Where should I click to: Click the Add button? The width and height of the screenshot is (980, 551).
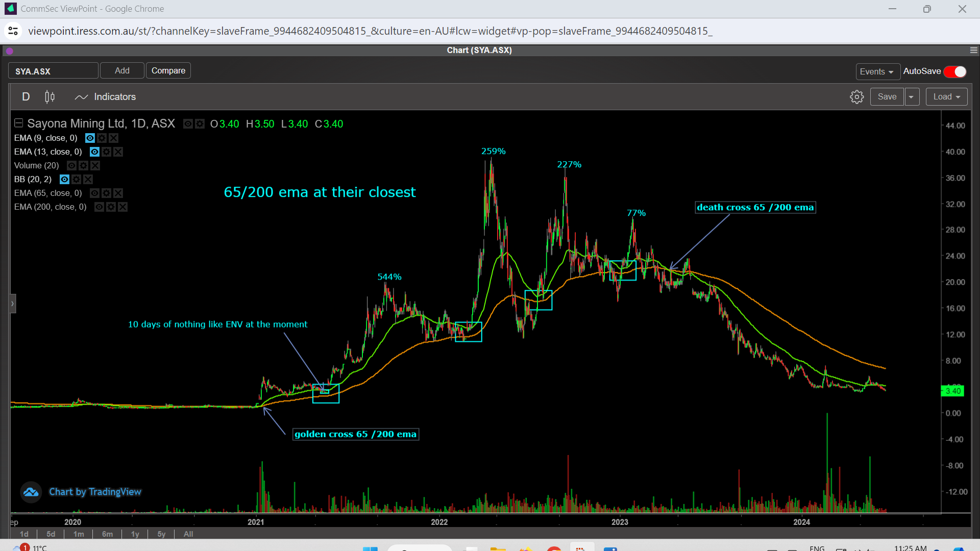tap(122, 70)
